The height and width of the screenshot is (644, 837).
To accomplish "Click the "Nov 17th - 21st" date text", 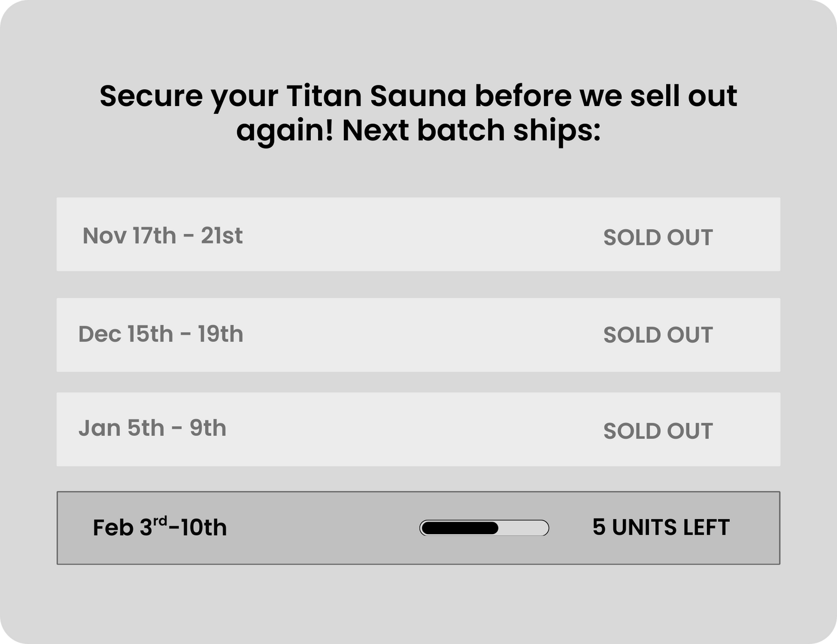I will 162,236.
